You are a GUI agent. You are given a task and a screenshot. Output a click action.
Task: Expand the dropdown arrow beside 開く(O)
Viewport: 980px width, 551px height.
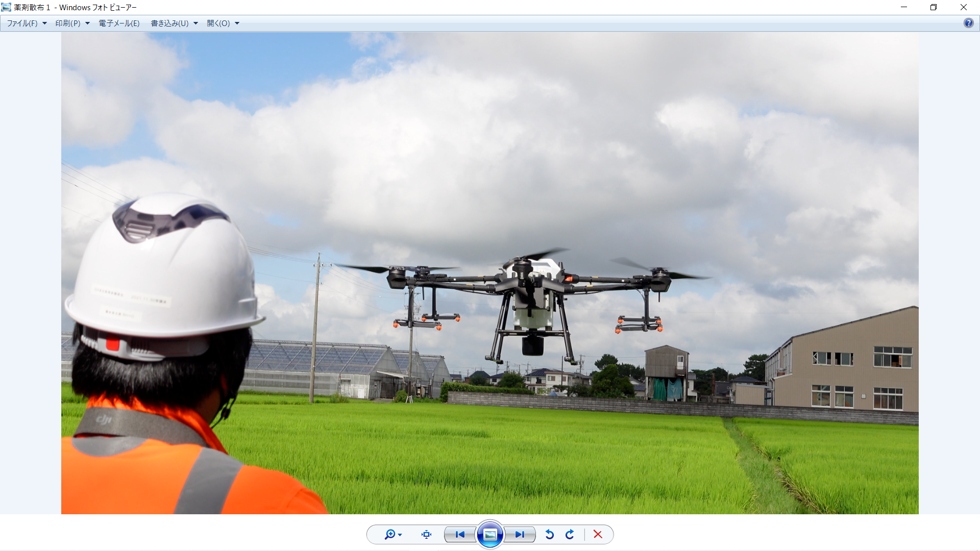[x=237, y=23]
